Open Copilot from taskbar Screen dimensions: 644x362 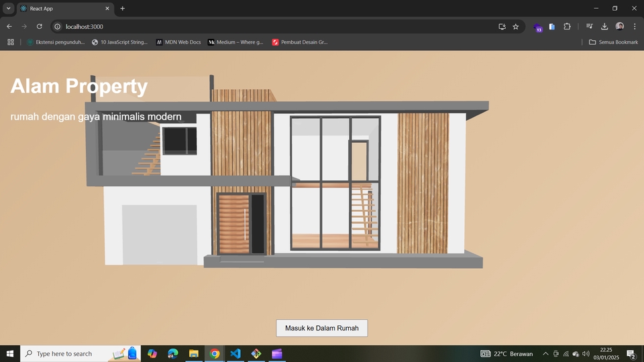point(152,353)
